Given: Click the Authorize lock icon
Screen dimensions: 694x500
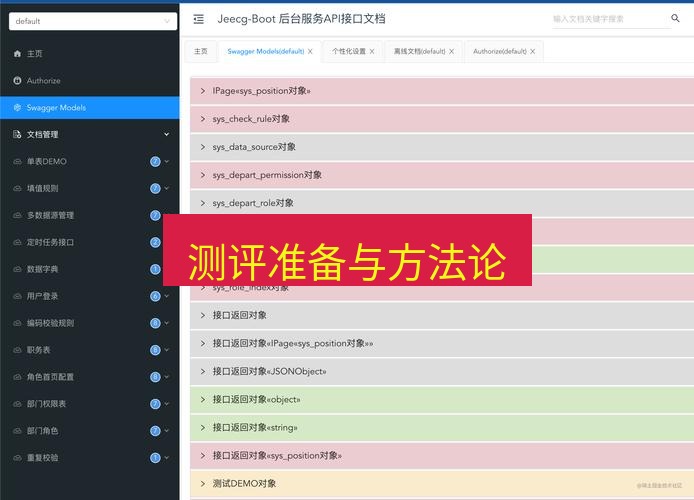Looking at the screenshot, I should (17, 81).
